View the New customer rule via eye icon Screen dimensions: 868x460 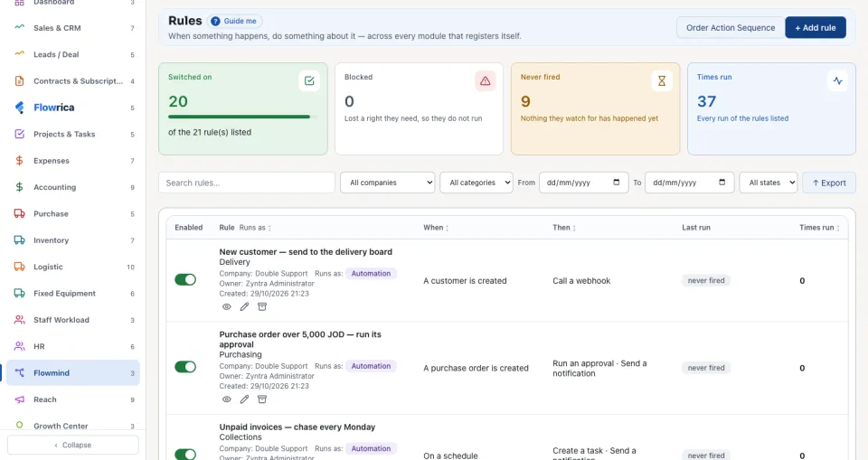click(226, 306)
